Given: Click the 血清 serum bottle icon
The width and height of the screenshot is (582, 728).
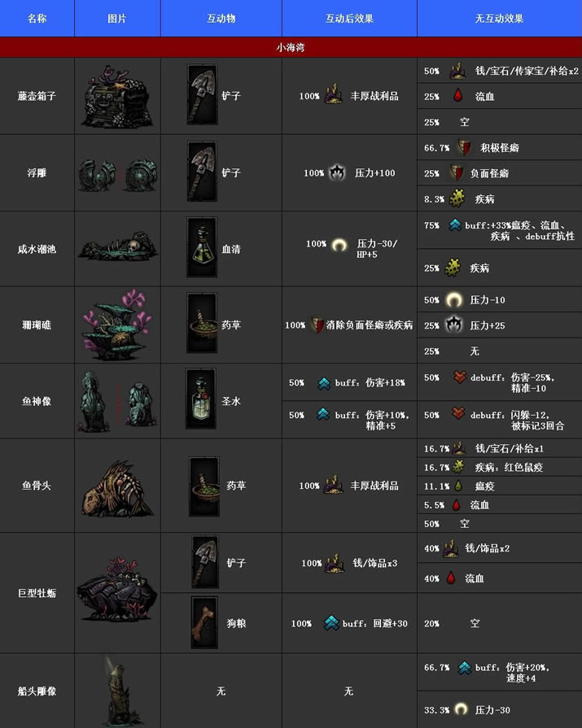Looking at the screenshot, I should coord(202,247).
